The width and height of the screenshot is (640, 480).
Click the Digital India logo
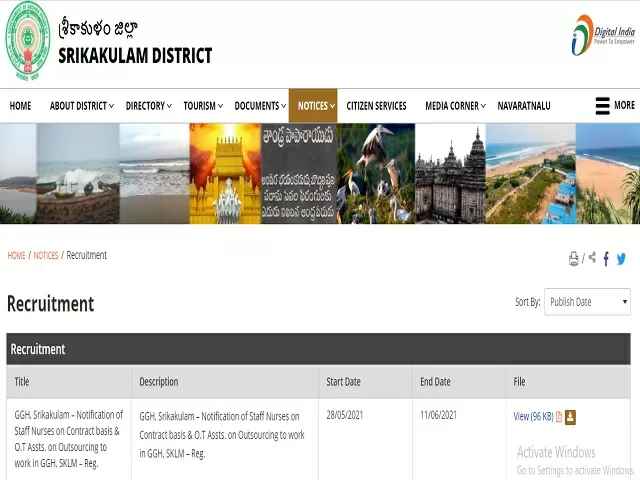point(603,35)
